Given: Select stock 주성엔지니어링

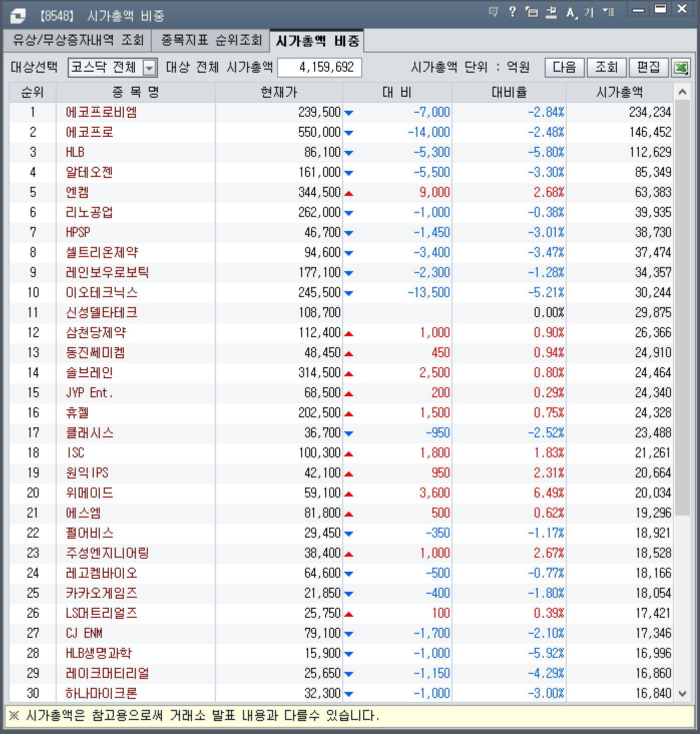Looking at the screenshot, I should [x=107, y=553].
